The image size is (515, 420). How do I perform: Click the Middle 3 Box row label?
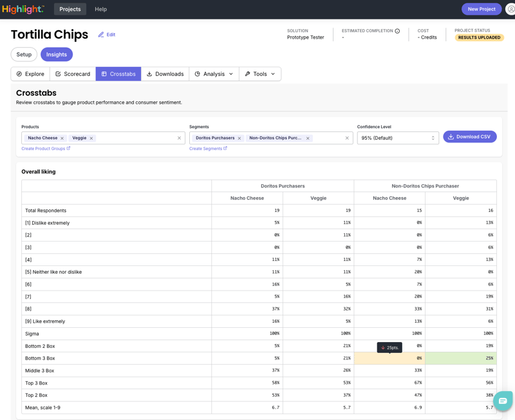[x=40, y=370]
